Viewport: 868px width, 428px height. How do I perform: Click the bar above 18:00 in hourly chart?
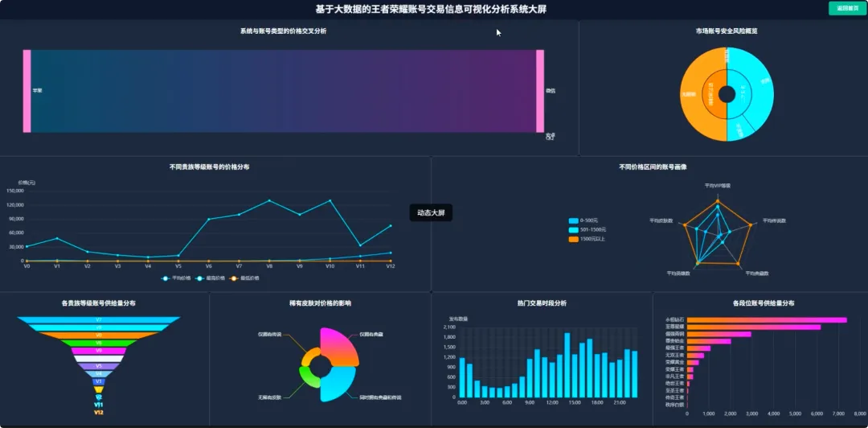pyautogui.click(x=597, y=376)
